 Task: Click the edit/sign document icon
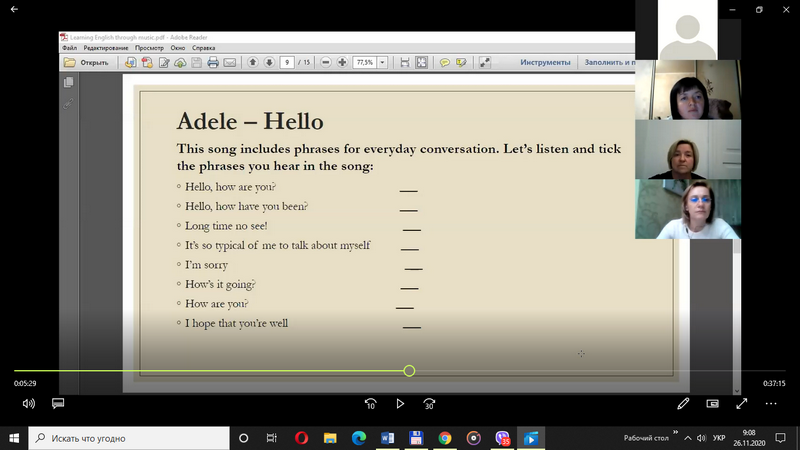(164, 62)
